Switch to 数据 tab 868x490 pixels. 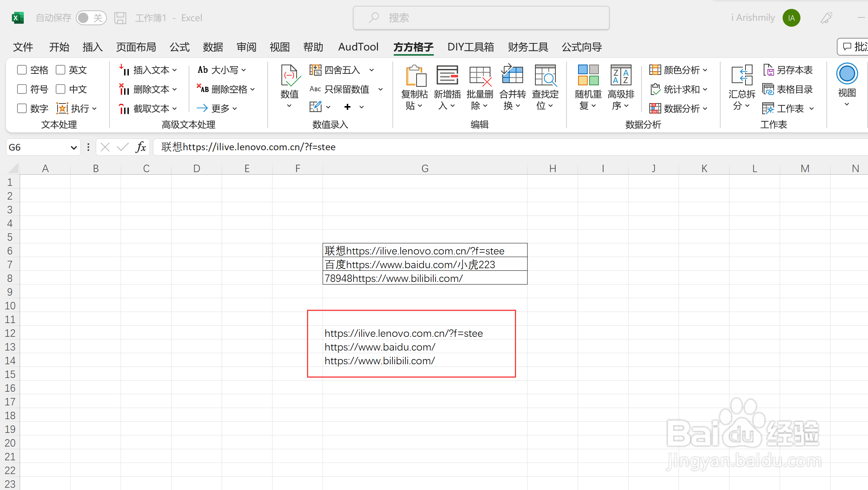[x=213, y=47]
